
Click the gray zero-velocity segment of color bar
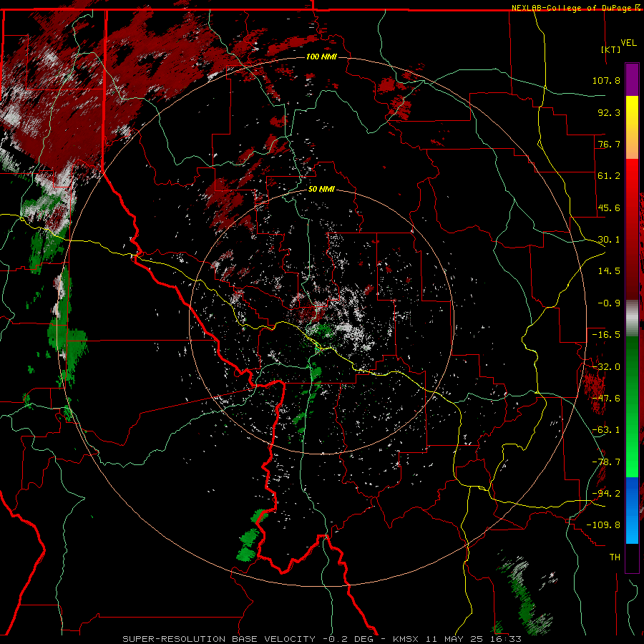(632, 318)
